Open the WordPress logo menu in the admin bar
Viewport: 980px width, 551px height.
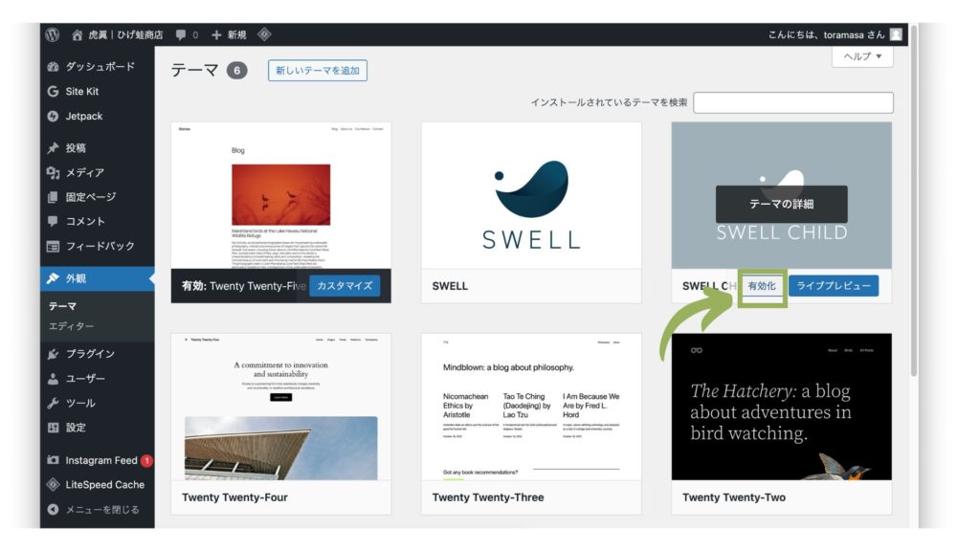pos(53,33)
